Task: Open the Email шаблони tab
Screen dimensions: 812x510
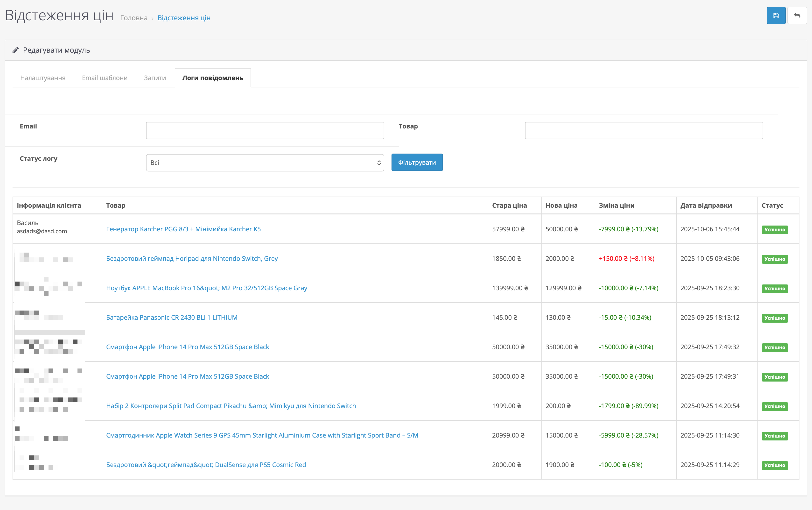Action: pos(105,78)
